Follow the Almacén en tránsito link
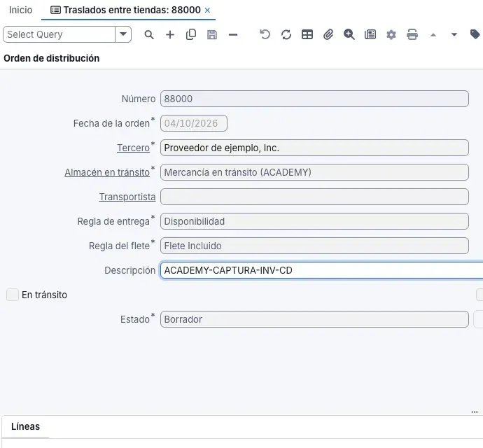Screen dimensions: 483x448 [x=107, y=172]
